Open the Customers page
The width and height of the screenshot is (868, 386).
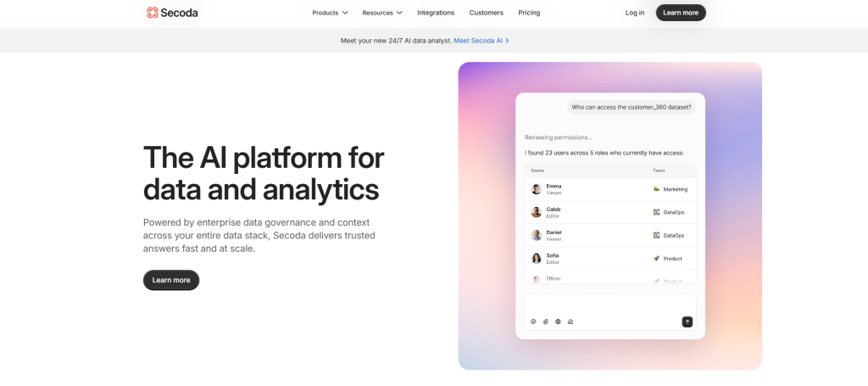coord(486,13)
